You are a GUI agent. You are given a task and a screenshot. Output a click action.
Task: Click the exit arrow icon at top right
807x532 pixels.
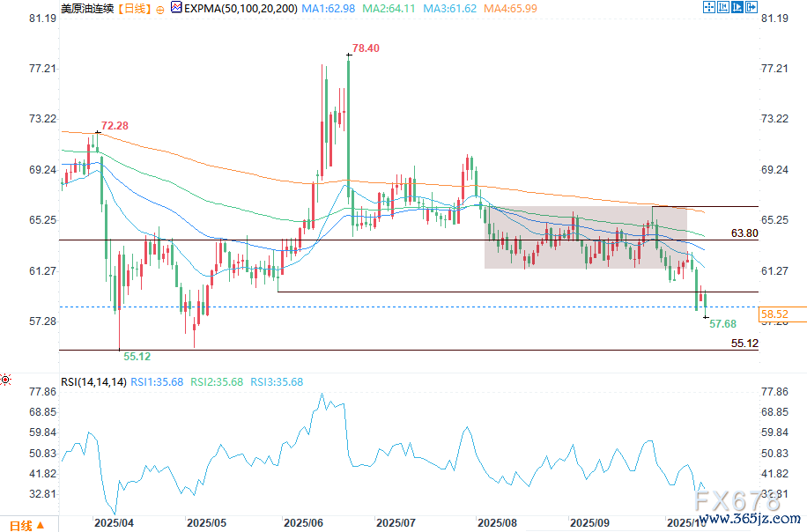[751, 8]
